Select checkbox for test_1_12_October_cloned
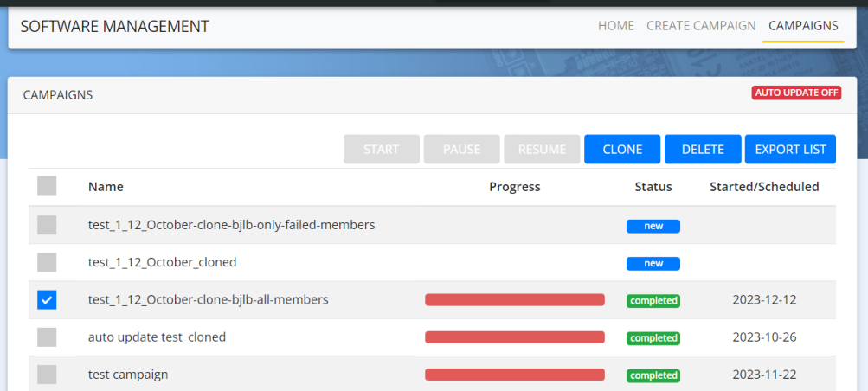The image size is (868, 391). (47, 262)
